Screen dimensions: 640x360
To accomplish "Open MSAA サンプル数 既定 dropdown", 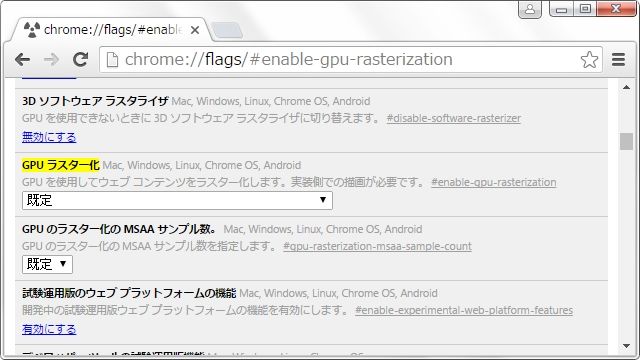I will 47,264.
